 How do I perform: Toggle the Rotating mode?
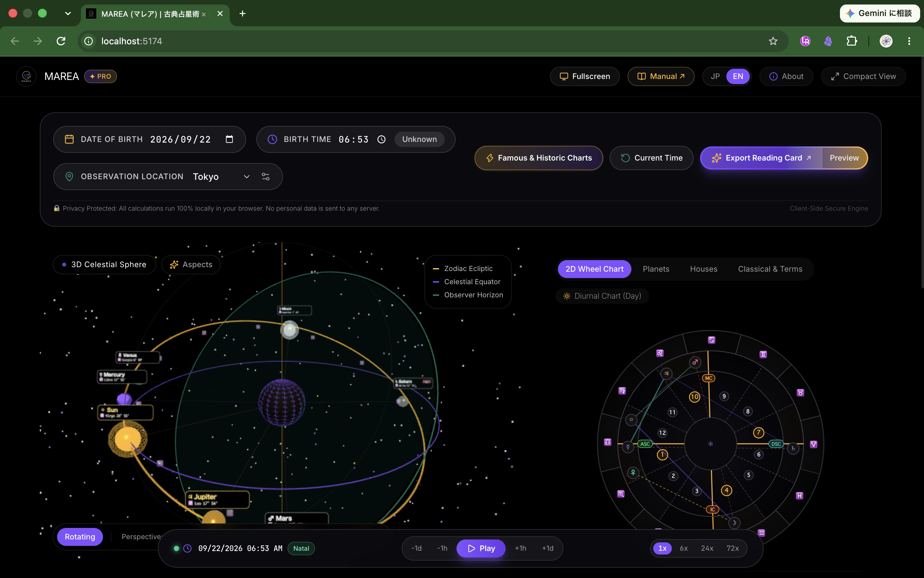[80, 537]
